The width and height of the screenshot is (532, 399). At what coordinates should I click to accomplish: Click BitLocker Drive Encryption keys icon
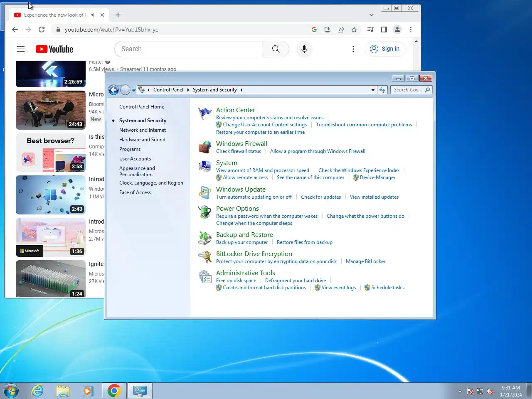(205, 257)
